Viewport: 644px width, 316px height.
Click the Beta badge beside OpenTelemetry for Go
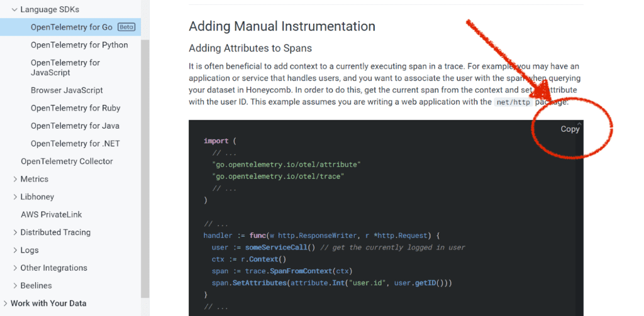pyautogui.click(x=126, y=27)
